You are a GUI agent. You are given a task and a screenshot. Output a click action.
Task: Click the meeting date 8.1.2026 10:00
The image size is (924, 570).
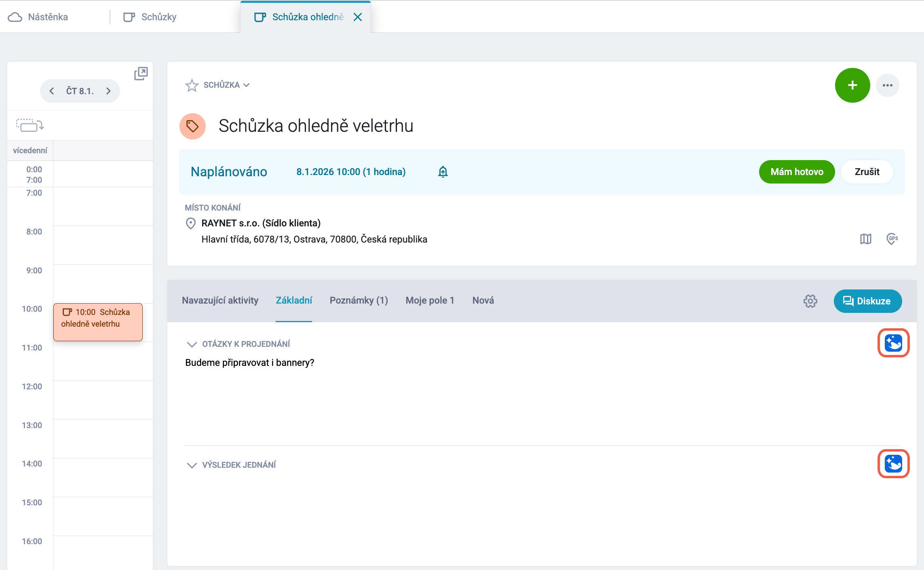click(351, 172)
